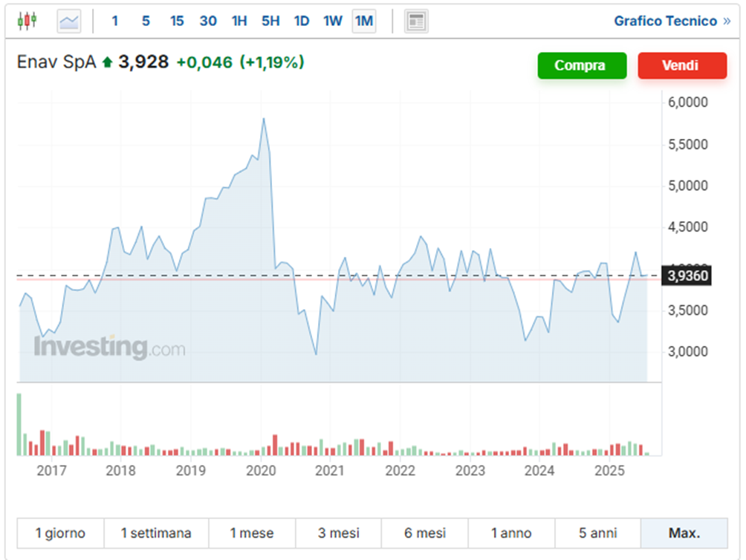Select the 1W interval

[x=333, y=21]
